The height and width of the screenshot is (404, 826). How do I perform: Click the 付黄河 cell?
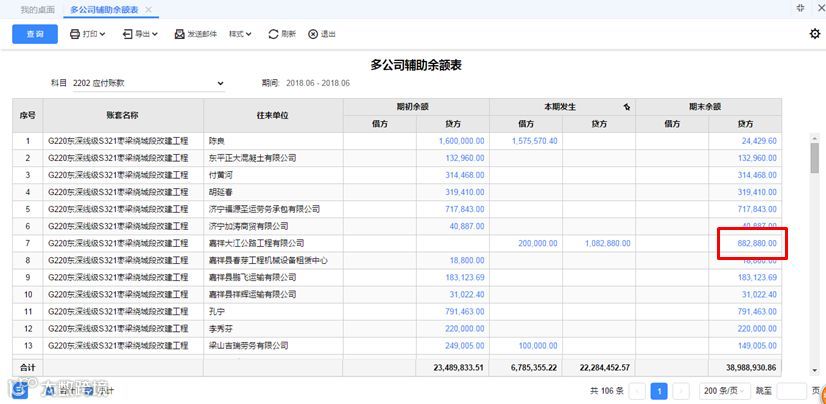[x=273, y=175]
